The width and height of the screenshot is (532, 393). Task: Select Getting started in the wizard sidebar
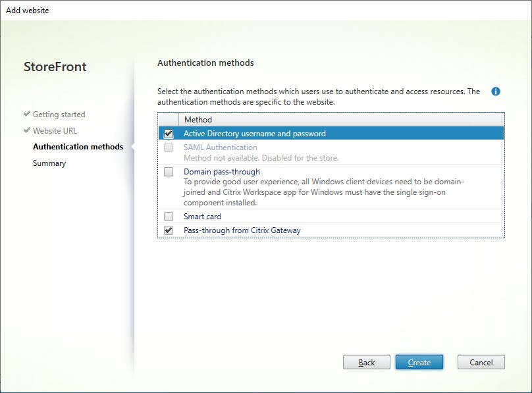(x=59, y=114)
